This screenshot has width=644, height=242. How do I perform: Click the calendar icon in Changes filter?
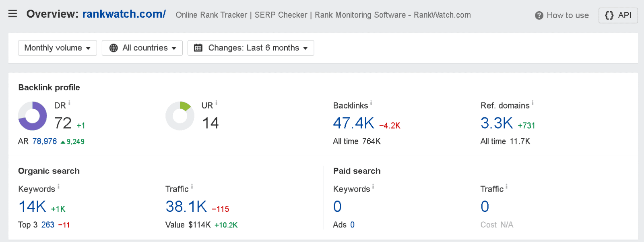[198, 48]
